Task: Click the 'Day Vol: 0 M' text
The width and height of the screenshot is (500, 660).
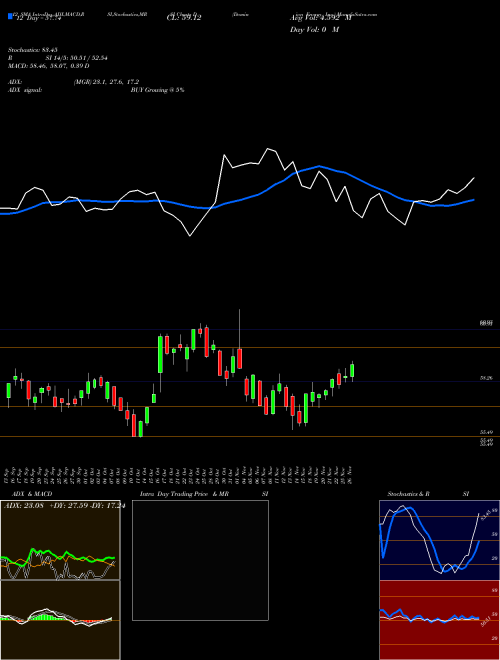Action: (314, 30)
